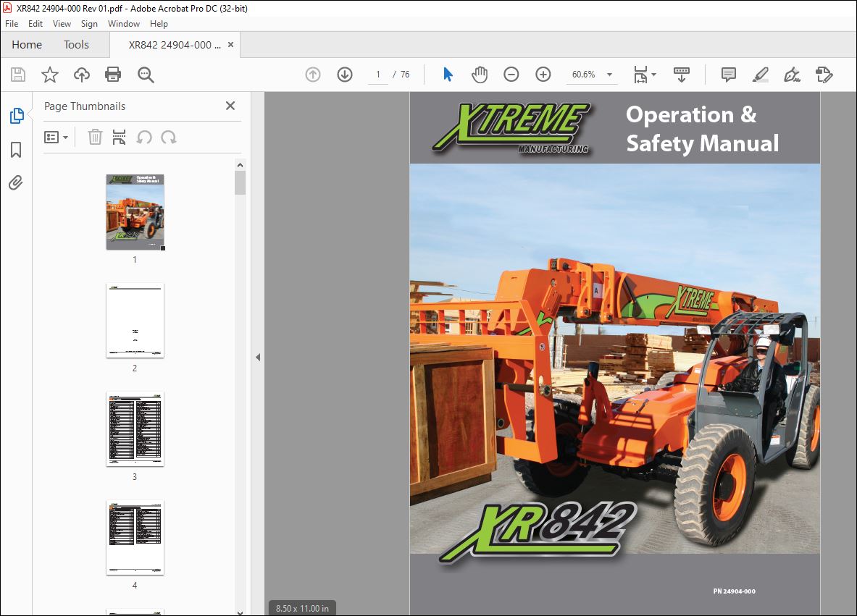
Task: Open the Send for review icon
Action: click(824, 75)
